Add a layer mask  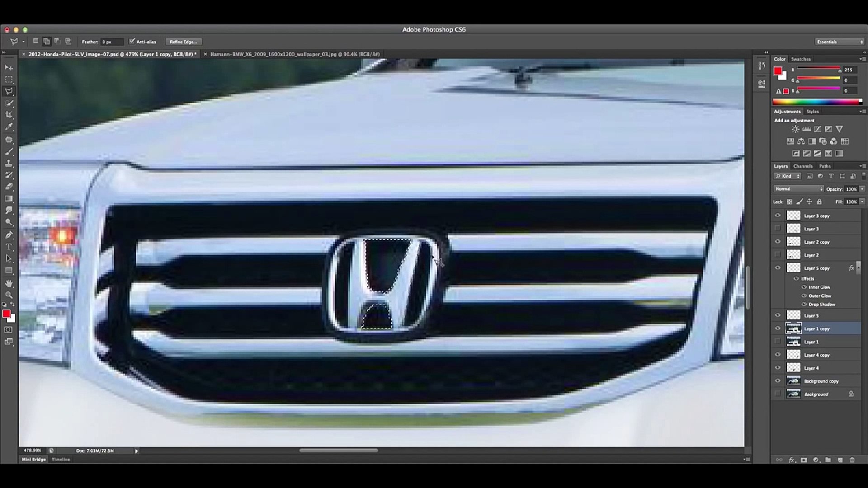click(x=804, y=460)
